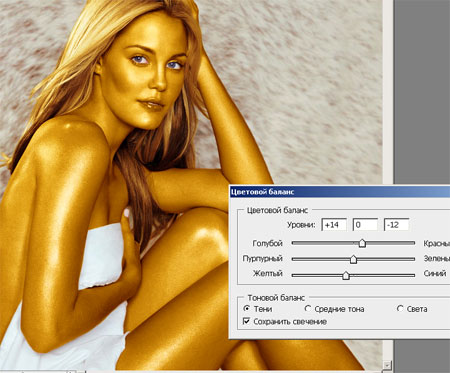Click the Голубой label
Viewport: 450px width, 373px height.
tap(268, 243)
